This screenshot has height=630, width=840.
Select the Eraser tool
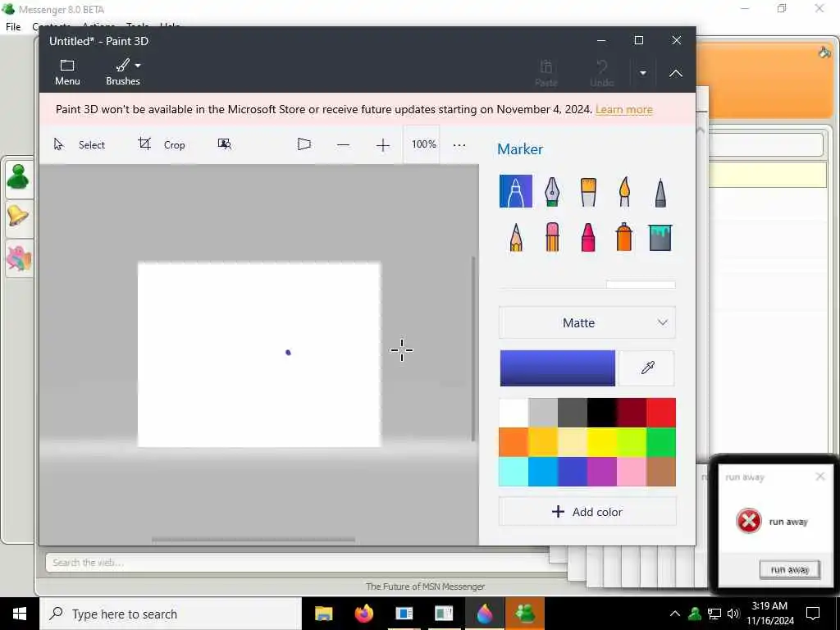point(552,237)
